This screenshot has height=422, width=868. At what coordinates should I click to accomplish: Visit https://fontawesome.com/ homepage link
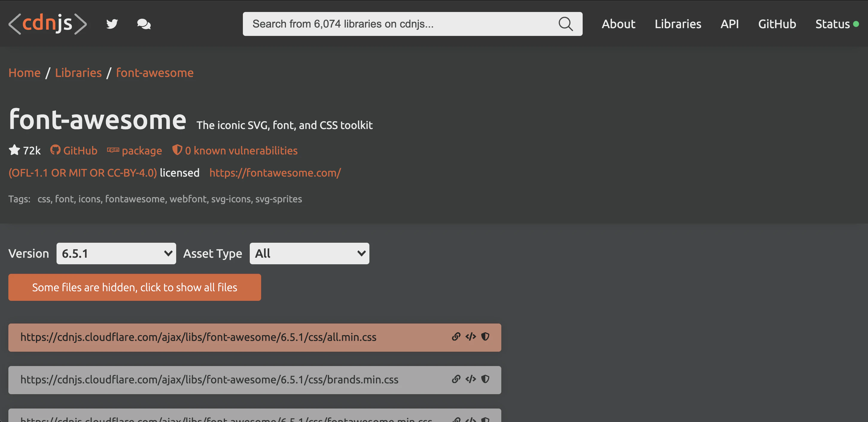click(x=275, y=173)
